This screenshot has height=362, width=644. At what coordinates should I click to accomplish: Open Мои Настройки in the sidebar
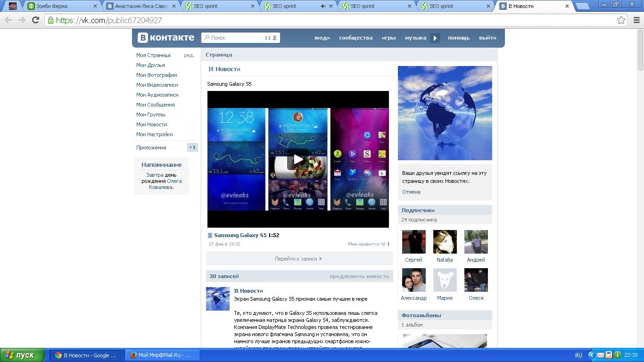(155, 134)
